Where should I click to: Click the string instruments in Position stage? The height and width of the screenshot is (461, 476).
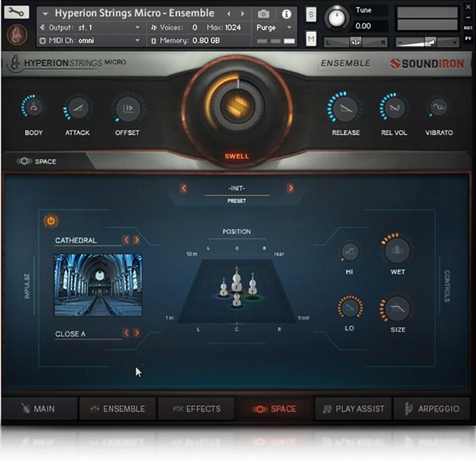(x=237, y=286)
